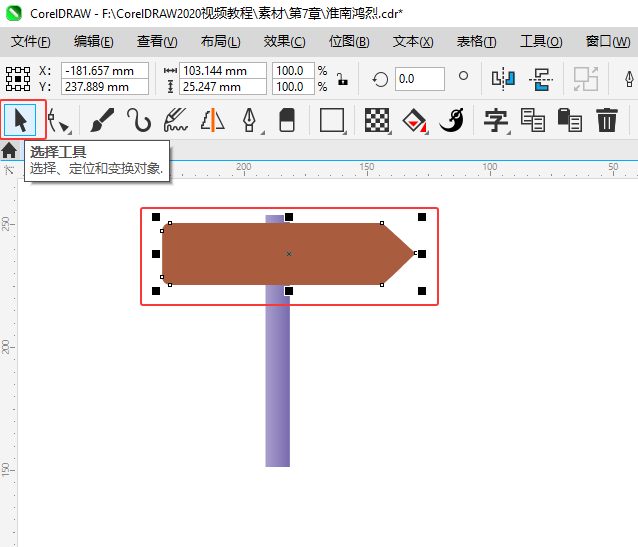
Task: Open the 效果(C) menu
Action: tap(284, 42)
